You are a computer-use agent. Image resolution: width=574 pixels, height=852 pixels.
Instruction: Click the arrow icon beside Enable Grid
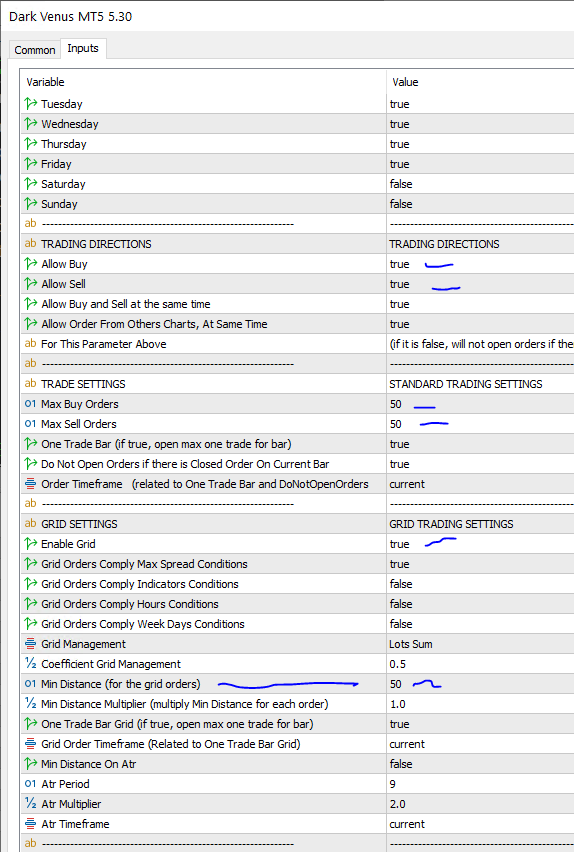pos(30,544)
